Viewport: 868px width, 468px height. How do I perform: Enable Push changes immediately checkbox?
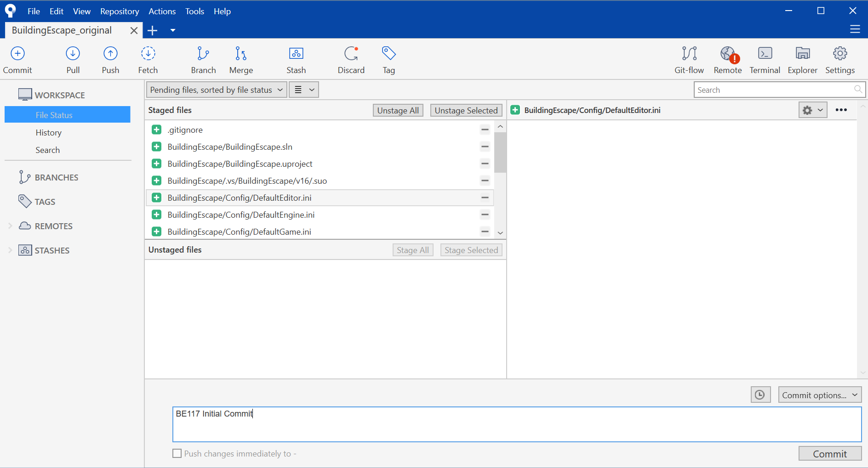(177, 453)
